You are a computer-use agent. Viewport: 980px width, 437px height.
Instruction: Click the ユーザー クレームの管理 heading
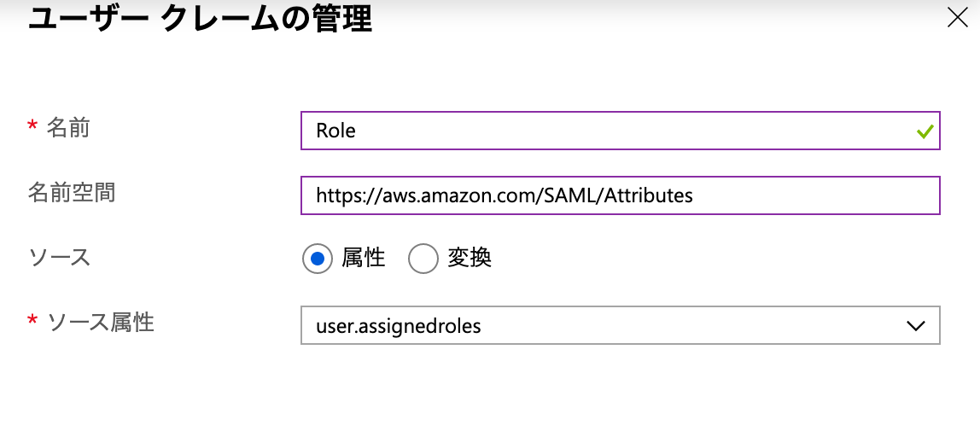click(200, 18)
